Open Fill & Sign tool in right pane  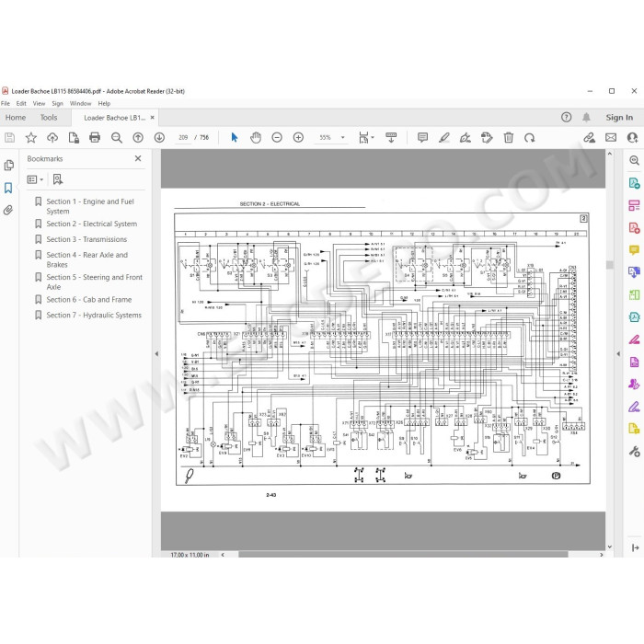click(635, 407)
